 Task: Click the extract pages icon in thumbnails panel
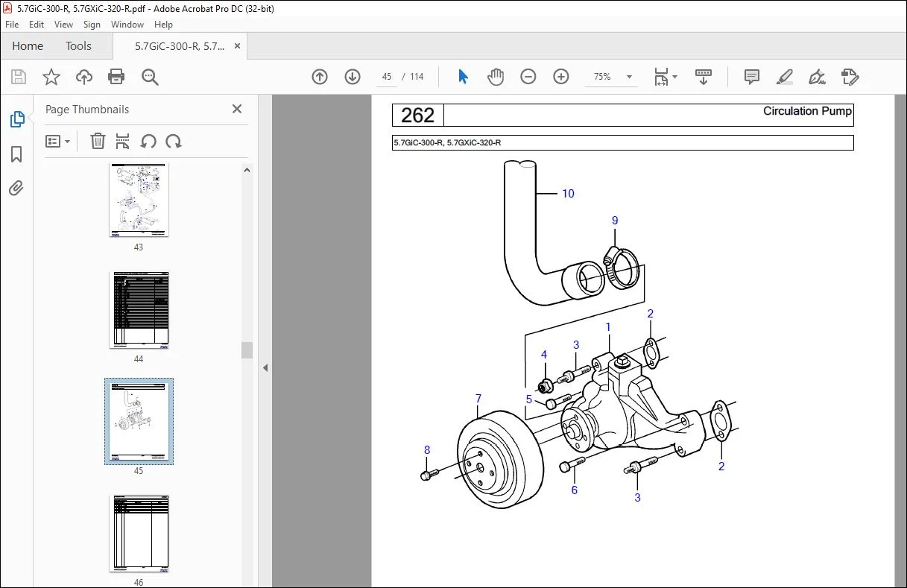coord(123,141)
